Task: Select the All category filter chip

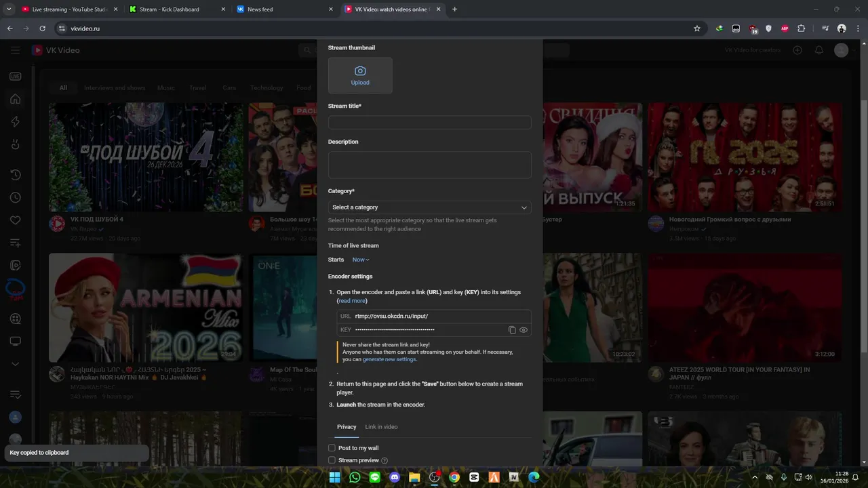Action: pyautogui.click(x=63, y=87)
